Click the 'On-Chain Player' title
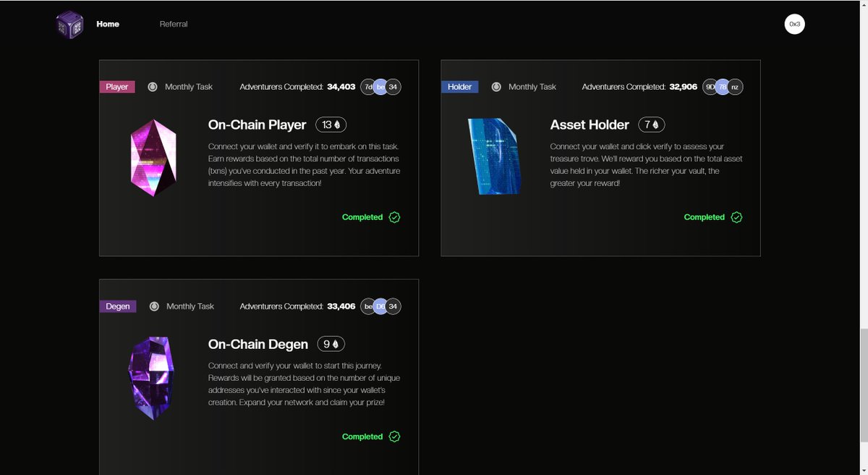The height and width of the screenshot is (475, 868). 258,125
